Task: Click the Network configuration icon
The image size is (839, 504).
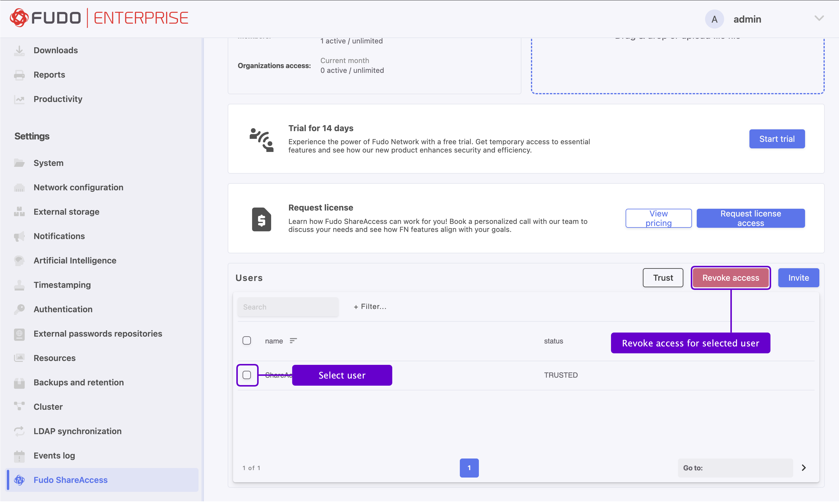Action: click(x=19, y=187)
